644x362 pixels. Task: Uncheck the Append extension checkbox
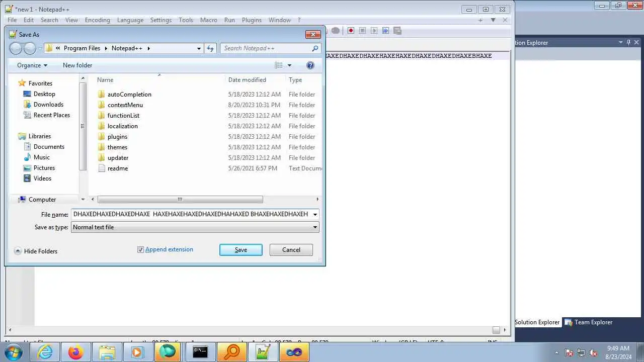point(140,249)
